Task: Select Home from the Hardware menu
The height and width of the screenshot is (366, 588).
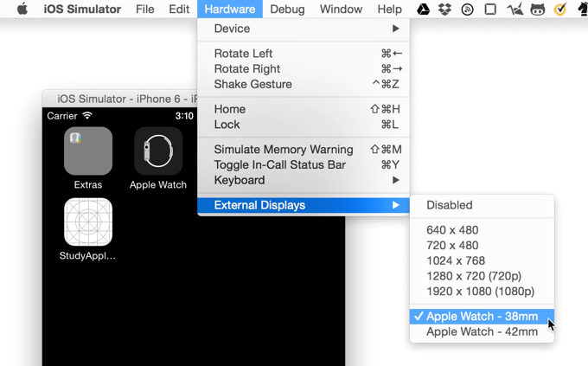Action: 304,109
